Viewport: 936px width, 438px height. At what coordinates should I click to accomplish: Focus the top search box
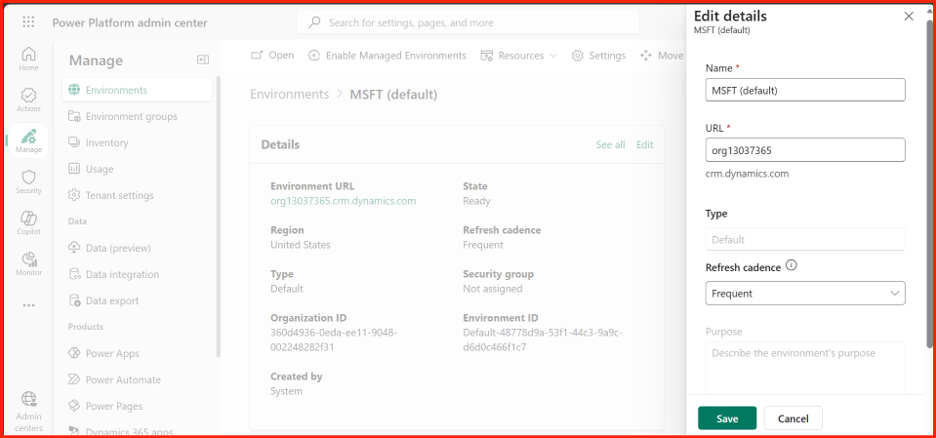468,23
